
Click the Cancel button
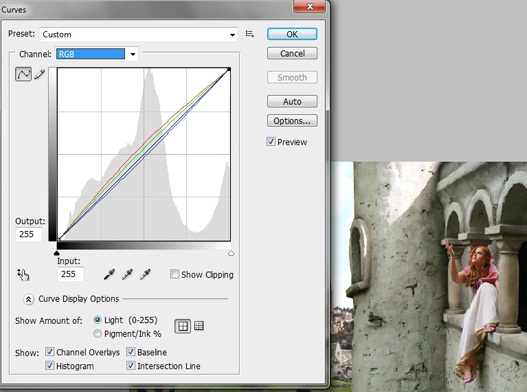tap(292, 53)
